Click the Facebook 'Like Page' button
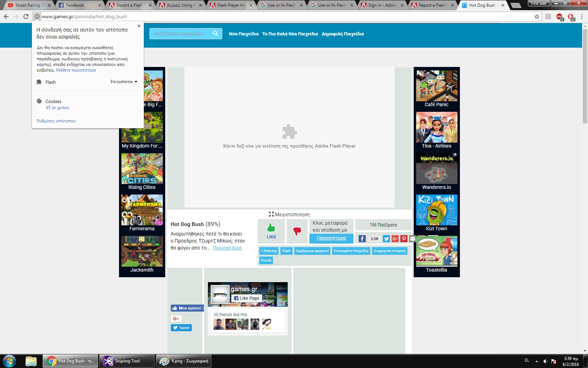The height and width of the screenshot is (368, 588). click(247, 298)
